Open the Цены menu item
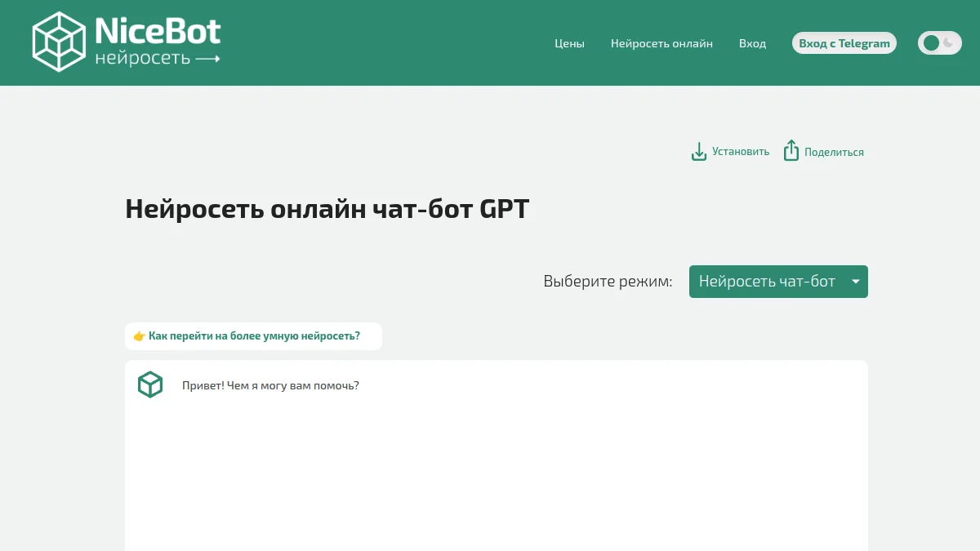 569,43
